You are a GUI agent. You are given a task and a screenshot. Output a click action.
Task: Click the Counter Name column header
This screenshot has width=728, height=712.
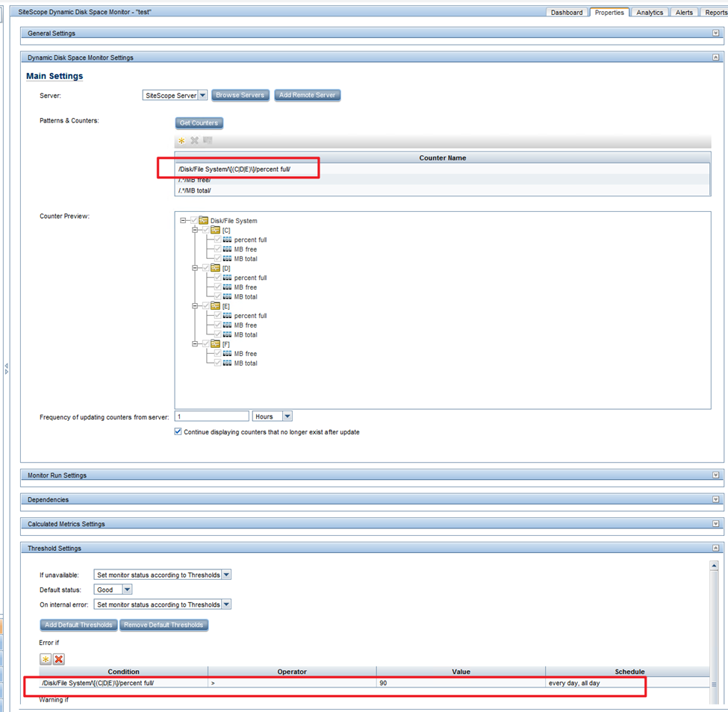pyautogui.click(x=443, y=157)
